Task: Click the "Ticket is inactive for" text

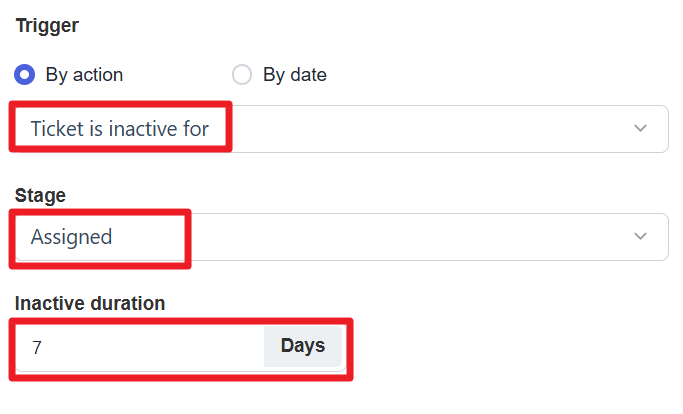Action: coord(120,129)
